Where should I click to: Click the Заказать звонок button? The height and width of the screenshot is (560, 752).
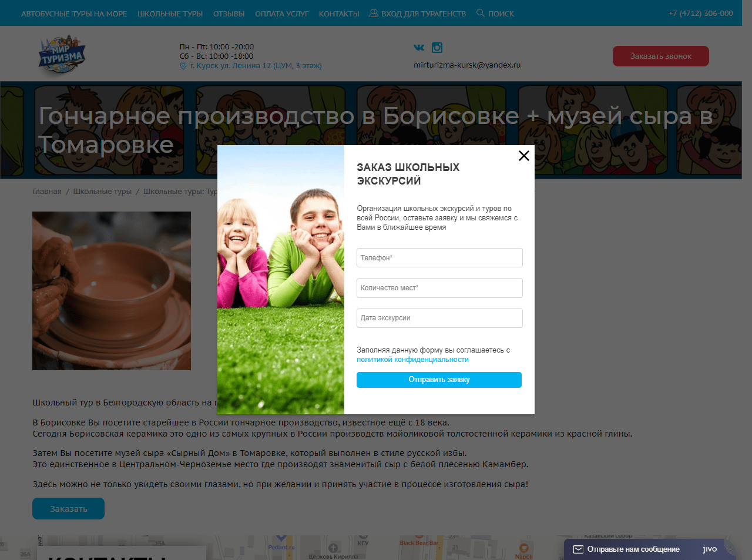(x=661, y=56)
